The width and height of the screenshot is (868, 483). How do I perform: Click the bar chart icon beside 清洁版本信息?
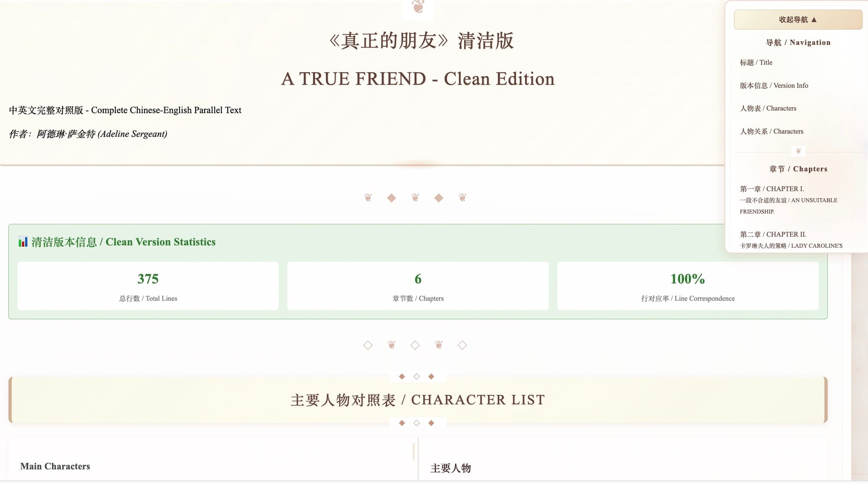[23, 242]
